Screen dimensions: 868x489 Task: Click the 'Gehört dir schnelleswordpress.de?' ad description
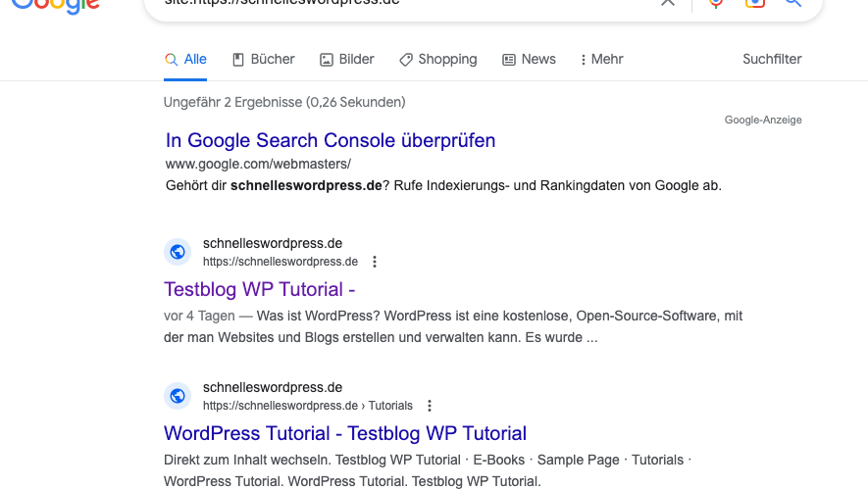tap(443, 185)
